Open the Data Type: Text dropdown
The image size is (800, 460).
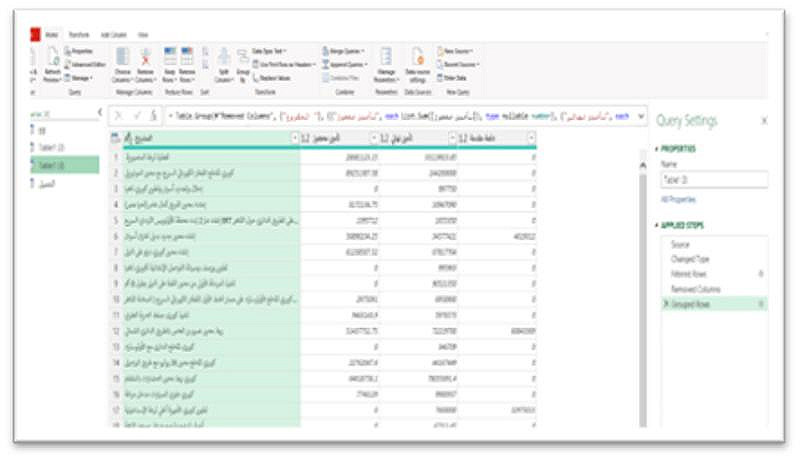click(269, 52)
